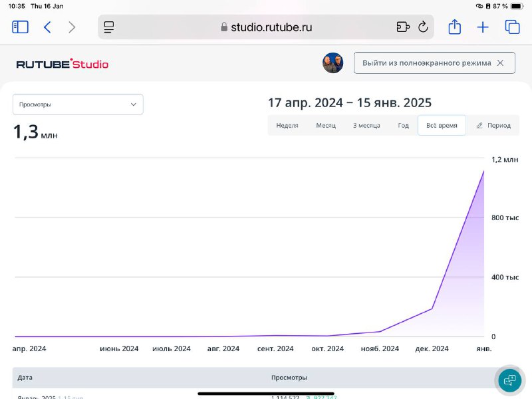This screenshot has height=399, width=532.
Task: Open the channel profile avatar
Action: (x=332, y=63)
